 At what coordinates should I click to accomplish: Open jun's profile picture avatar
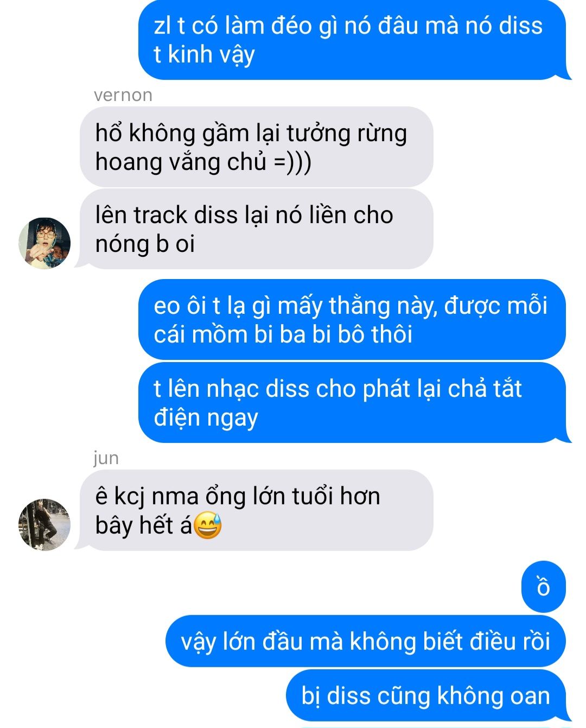tap(44, 524)
